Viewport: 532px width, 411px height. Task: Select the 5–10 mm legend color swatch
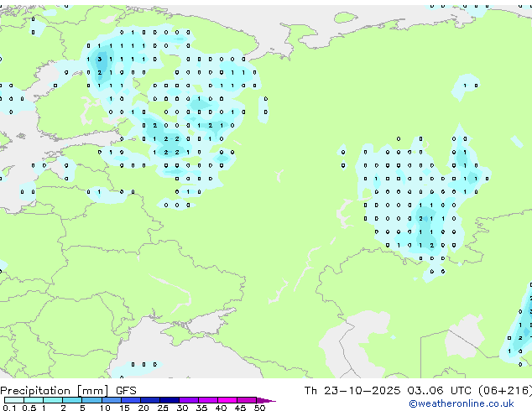point(91,400)
